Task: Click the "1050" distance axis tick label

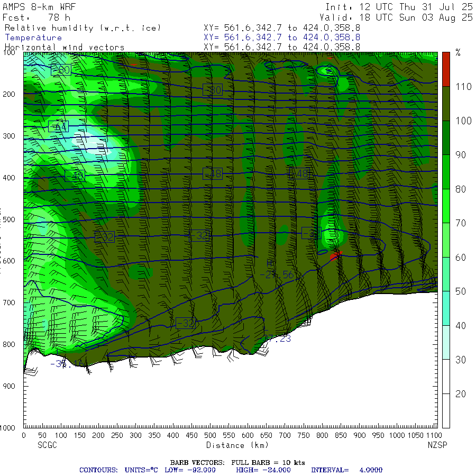Action: (415, 435)
